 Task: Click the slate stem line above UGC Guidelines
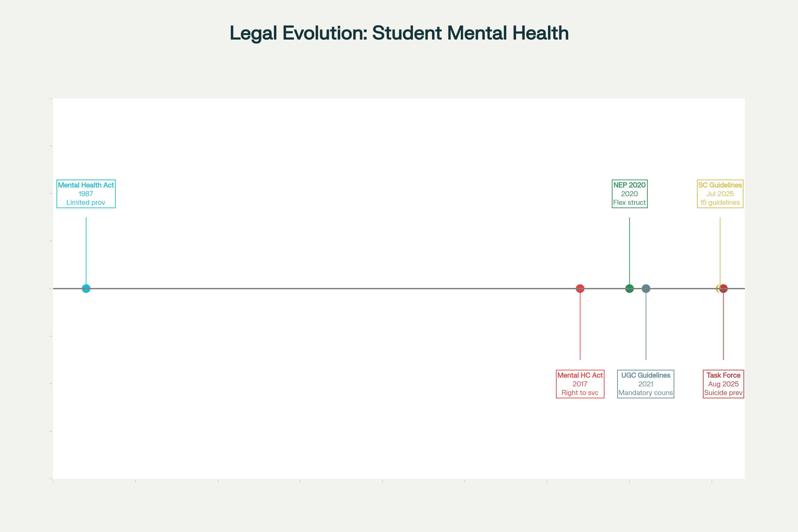tap(646, 326)
